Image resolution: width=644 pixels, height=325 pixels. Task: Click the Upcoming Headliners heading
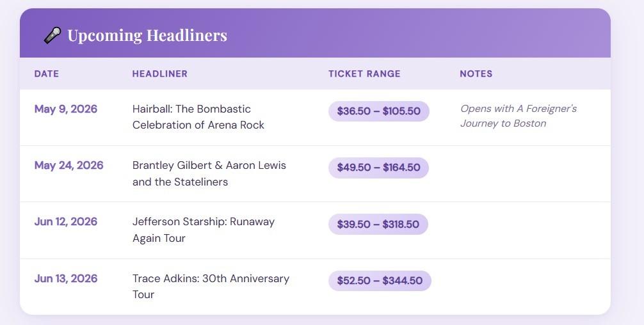147,35
